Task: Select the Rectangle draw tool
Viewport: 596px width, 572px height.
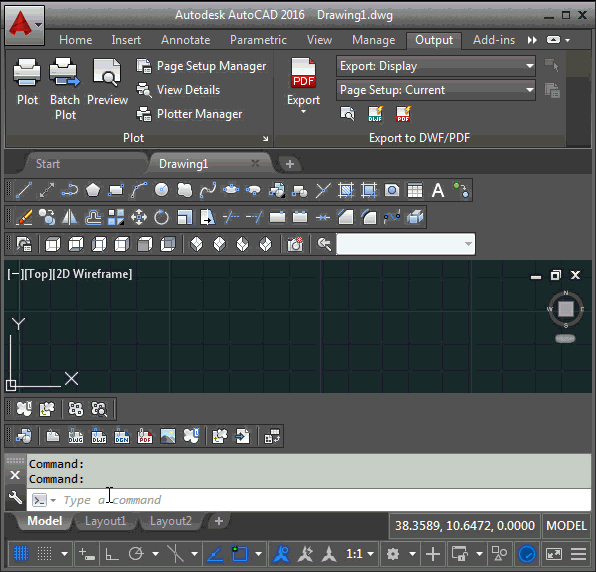Action: pyautogui.click(x=116, y=190)
